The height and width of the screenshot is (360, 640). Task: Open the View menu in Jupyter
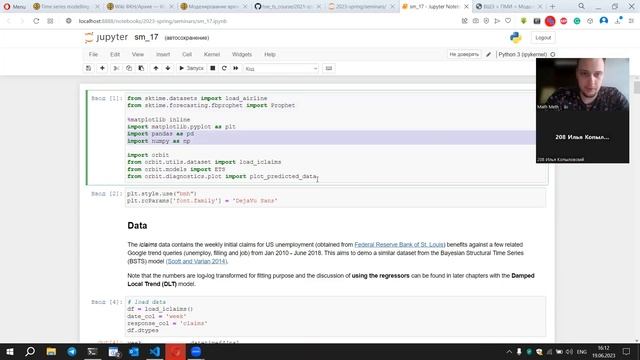pyautogui.click(x=138, y=54)
